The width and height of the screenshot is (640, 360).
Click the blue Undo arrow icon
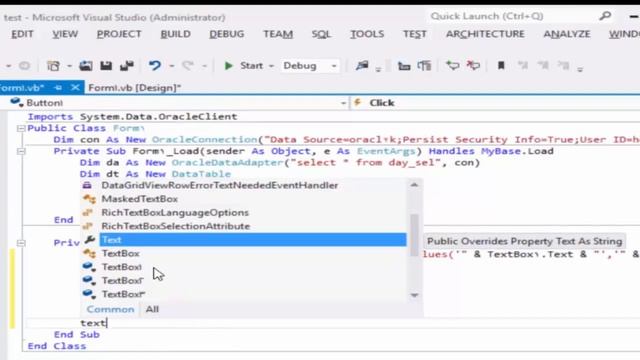pos(155,66)
